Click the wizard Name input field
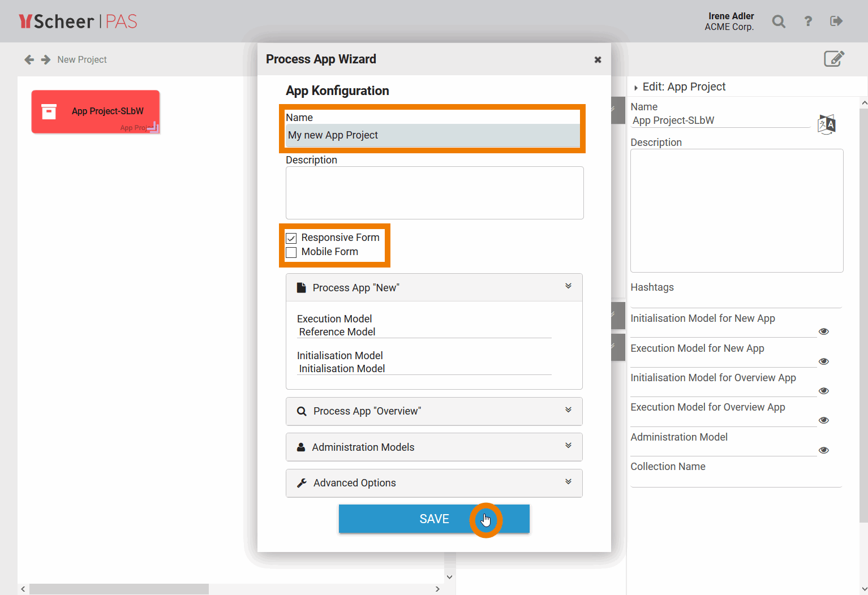This screenshot has width=868, height=595. 433,135
